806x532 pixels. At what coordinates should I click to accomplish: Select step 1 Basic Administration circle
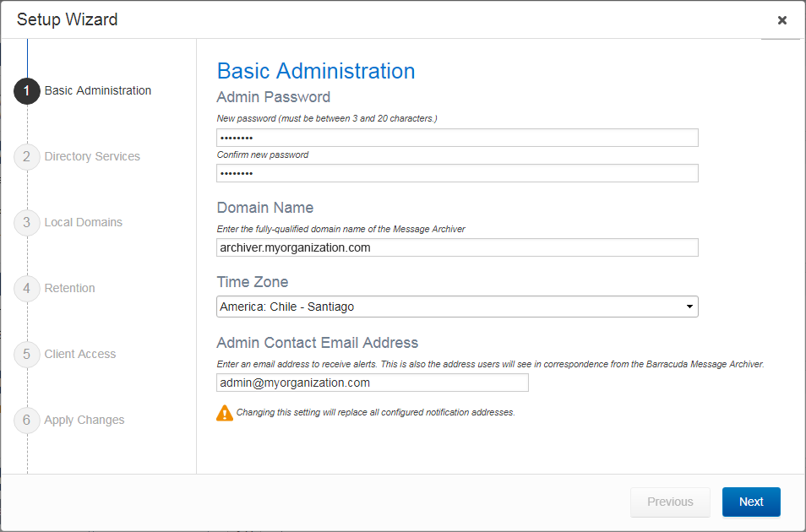point(26,91)
